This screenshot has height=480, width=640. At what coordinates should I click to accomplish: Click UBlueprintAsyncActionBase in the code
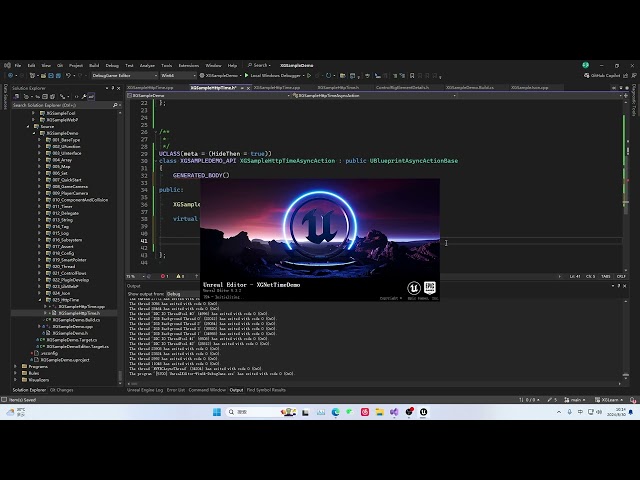click(x=414, y=161)
